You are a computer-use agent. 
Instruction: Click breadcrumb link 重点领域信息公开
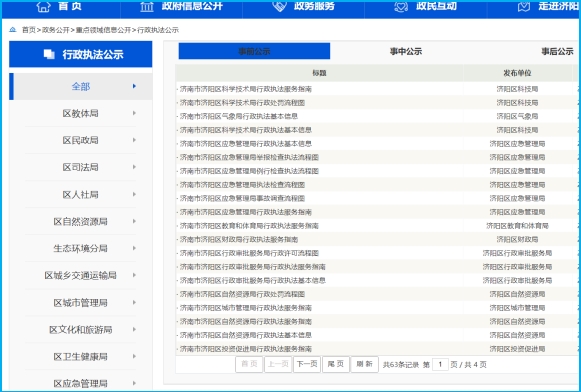coord(103,30)
